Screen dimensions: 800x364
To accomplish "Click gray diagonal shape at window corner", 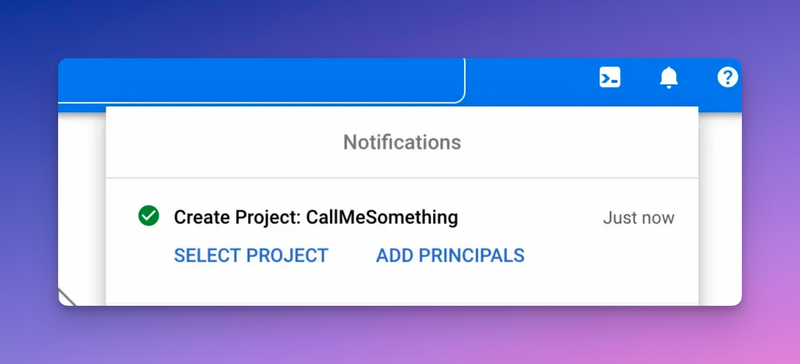I will point(67,297).
